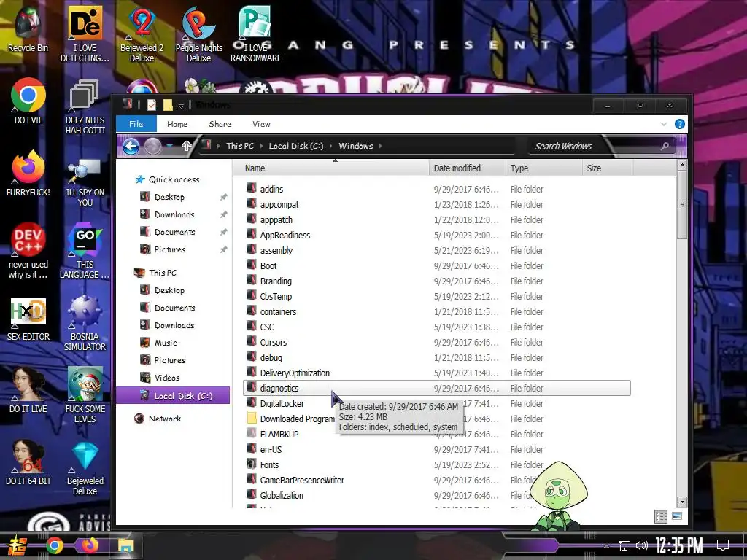Go up one folder level arrow

tap(187, 146)
